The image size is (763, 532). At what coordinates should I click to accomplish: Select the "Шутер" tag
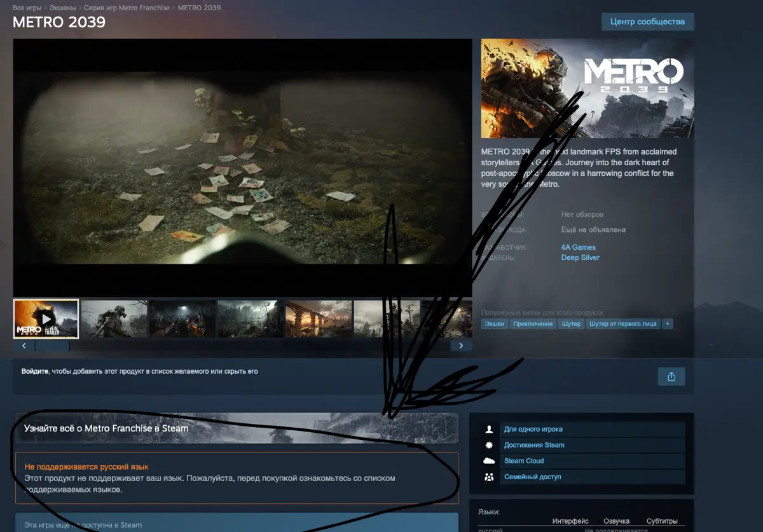point(572,324)
